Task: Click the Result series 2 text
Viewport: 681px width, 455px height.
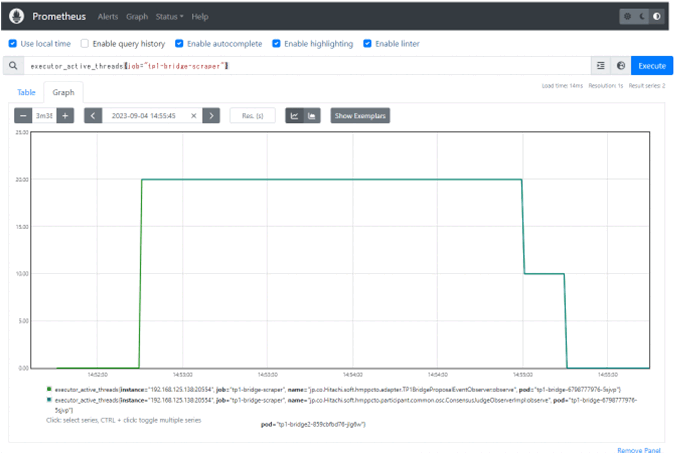Action: (x=647, y=86)
